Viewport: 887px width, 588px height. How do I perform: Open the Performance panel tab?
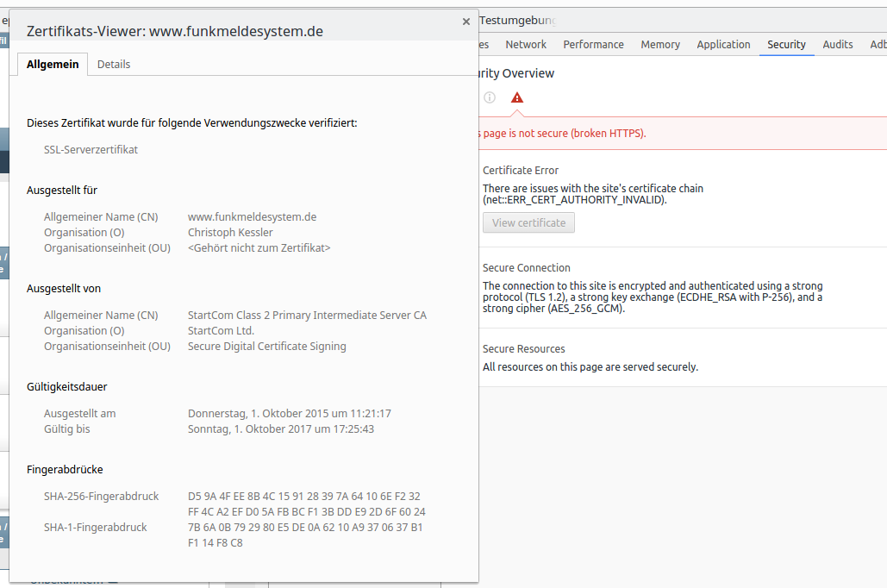click(x=593, y=44)
